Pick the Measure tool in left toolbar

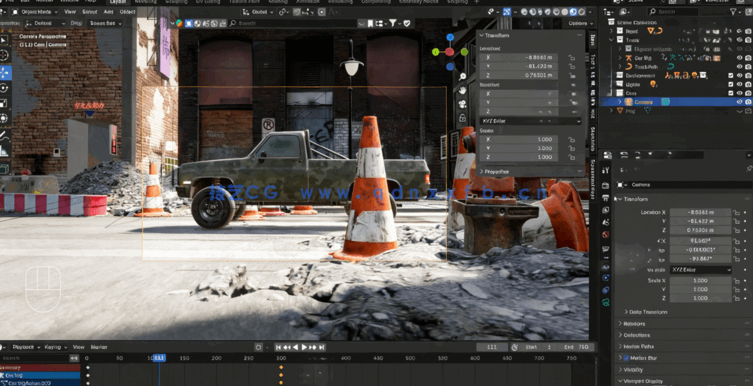pos(4,151)
